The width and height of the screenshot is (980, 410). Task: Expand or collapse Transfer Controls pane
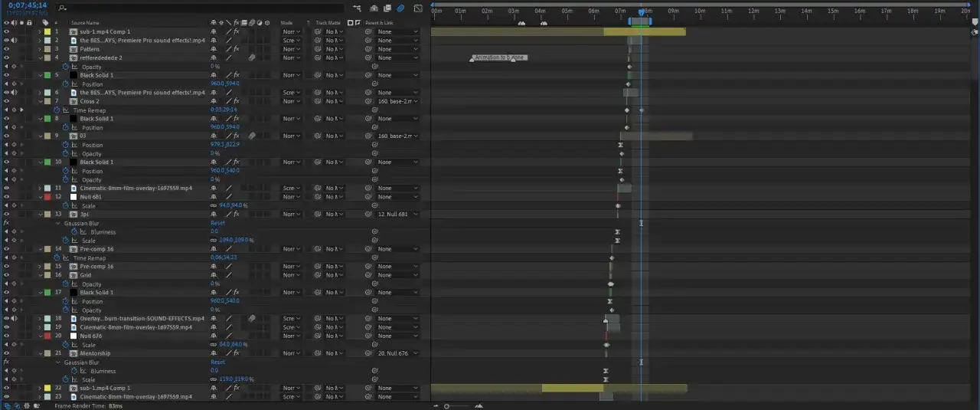pos(17,405)
